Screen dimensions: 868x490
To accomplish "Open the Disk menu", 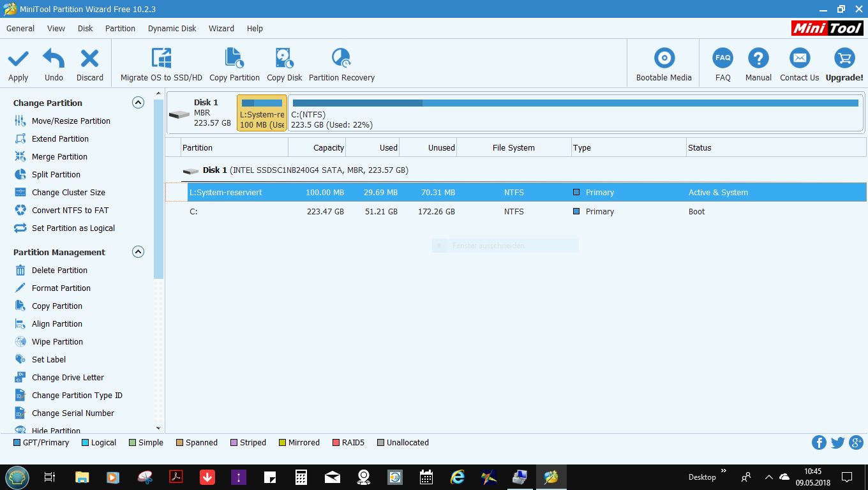I will point(86,28).
